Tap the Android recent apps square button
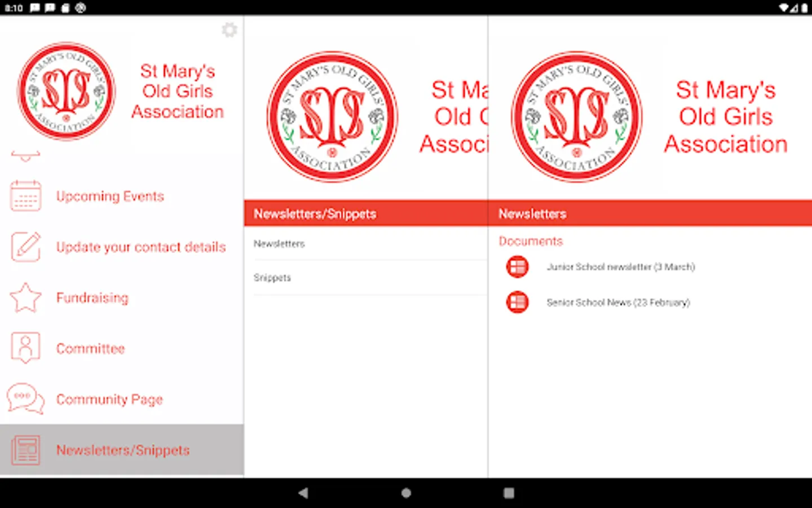This screenshot has width=812, height=508. (509, 493)
